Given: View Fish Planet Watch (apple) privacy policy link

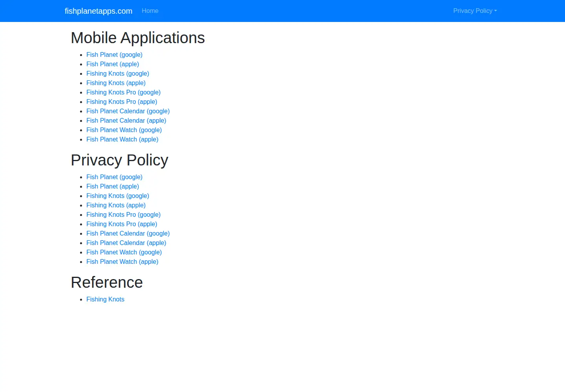Looking at the screenshot, I should 122,261.
